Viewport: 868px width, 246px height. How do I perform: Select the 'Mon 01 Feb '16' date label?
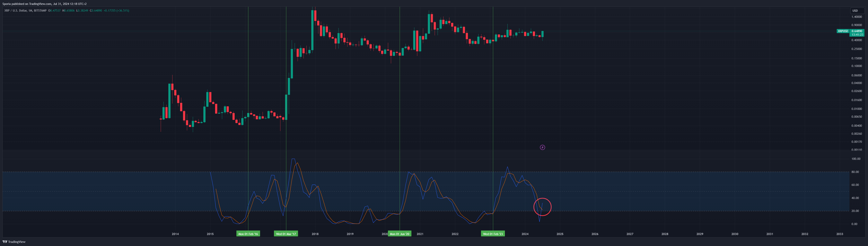click(248, 234)
